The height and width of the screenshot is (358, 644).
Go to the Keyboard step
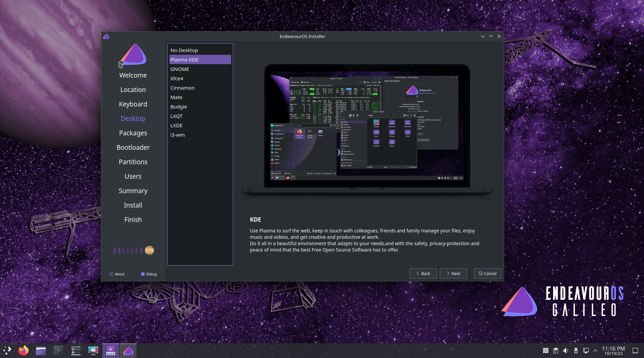(x=133, y=104)
